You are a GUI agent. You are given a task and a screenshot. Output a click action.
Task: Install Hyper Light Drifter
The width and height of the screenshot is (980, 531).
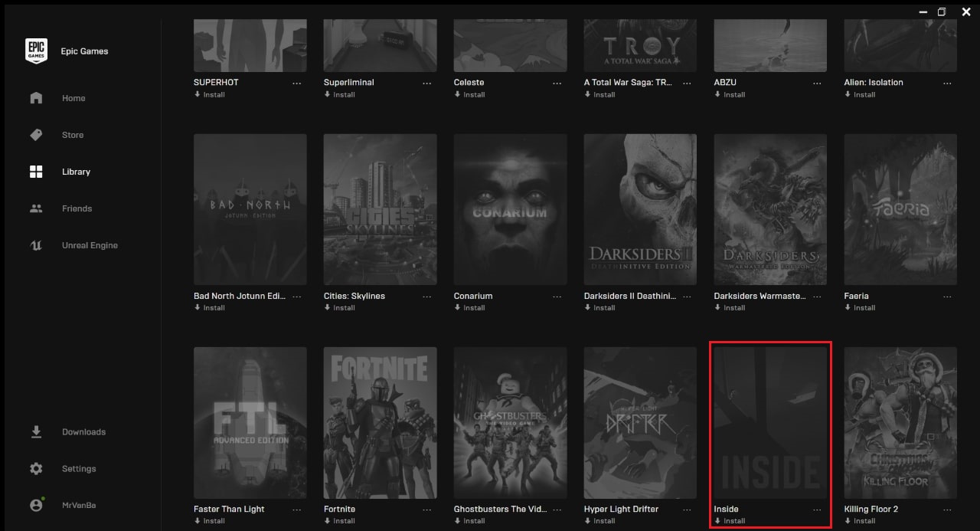pyautogui.click(x=599, y=521)
